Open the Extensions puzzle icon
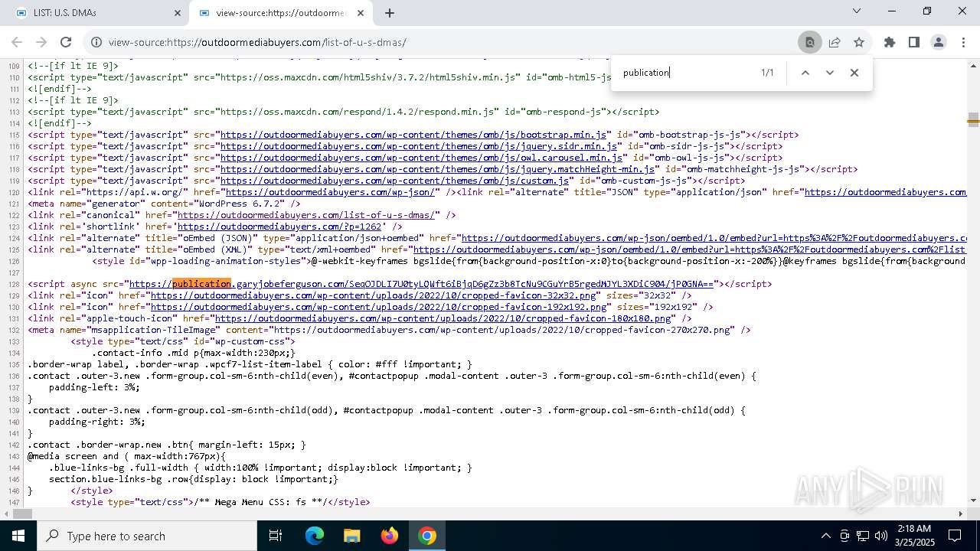Viewport: 980px width, 551px height. click(x=890, y=43)
